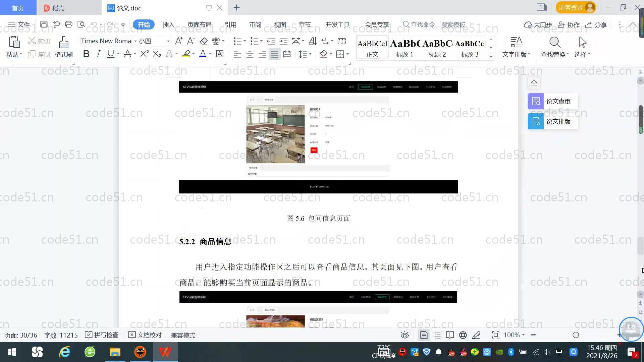Screen dimensions: 644x362
Task: Click the print icon in quick access toolbar
Action: click(x=69, y=24)
